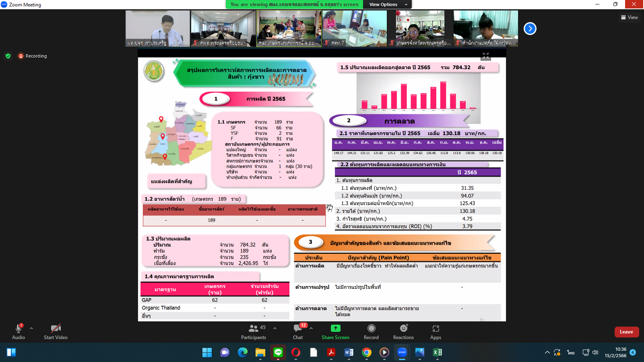Screen dimensions: 644x362
Task: Click the Organic Thailand row
Action: [x=215, y=308]
